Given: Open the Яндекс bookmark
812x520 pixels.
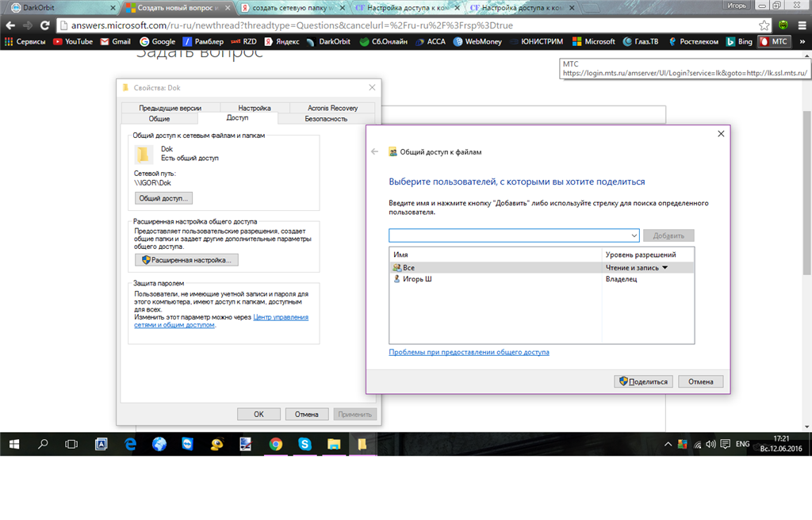Looking at the screenshot, I should (x=282, y=41).
